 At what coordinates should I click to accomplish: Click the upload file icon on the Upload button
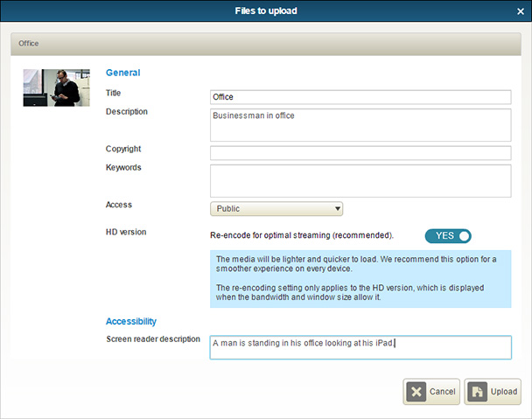(478, 392)
